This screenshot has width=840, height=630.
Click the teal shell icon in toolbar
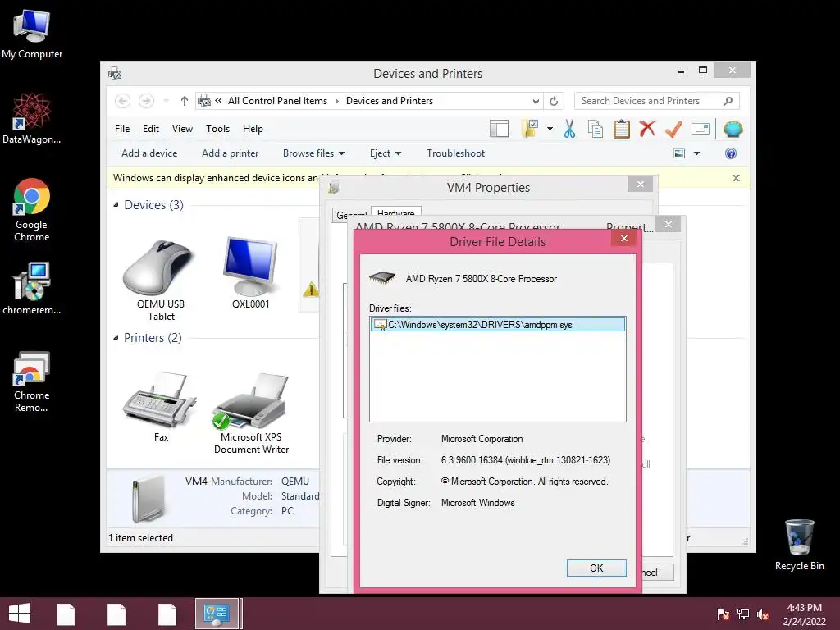(x=733, y=129)
